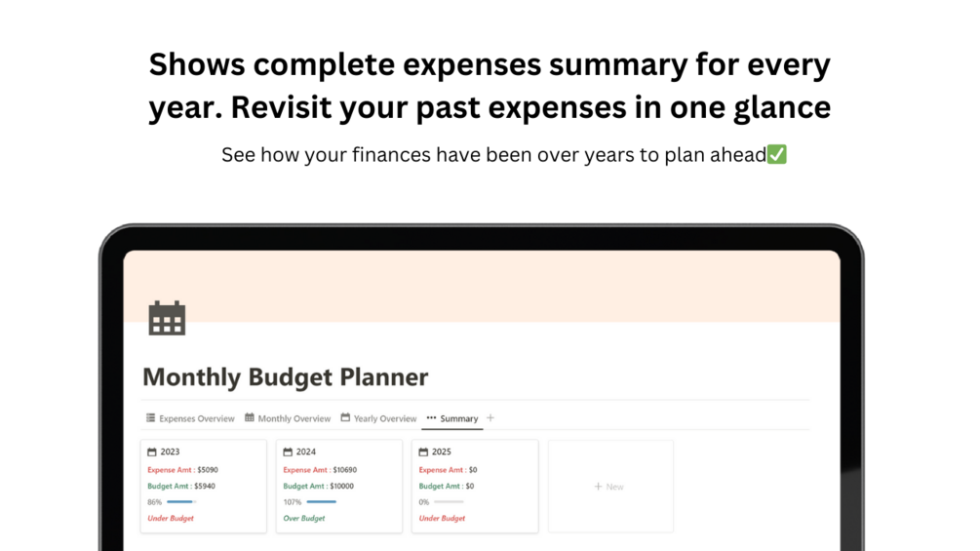Select the Yearly Overview tab
Screen dimensions: 980x551
[x=384, y=419]
